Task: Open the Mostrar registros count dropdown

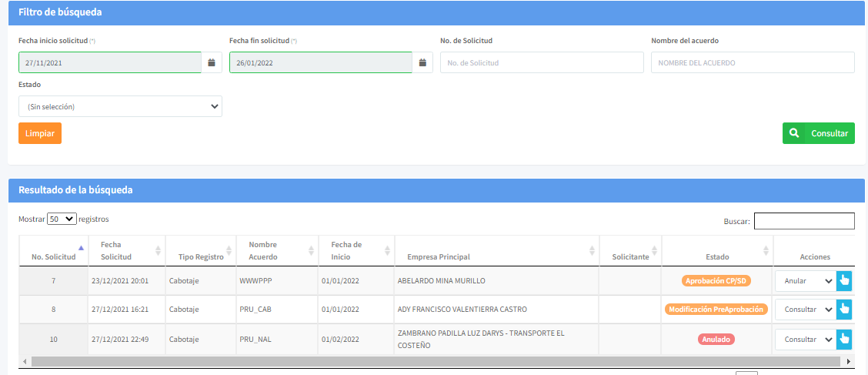Action: coord(62,219)
